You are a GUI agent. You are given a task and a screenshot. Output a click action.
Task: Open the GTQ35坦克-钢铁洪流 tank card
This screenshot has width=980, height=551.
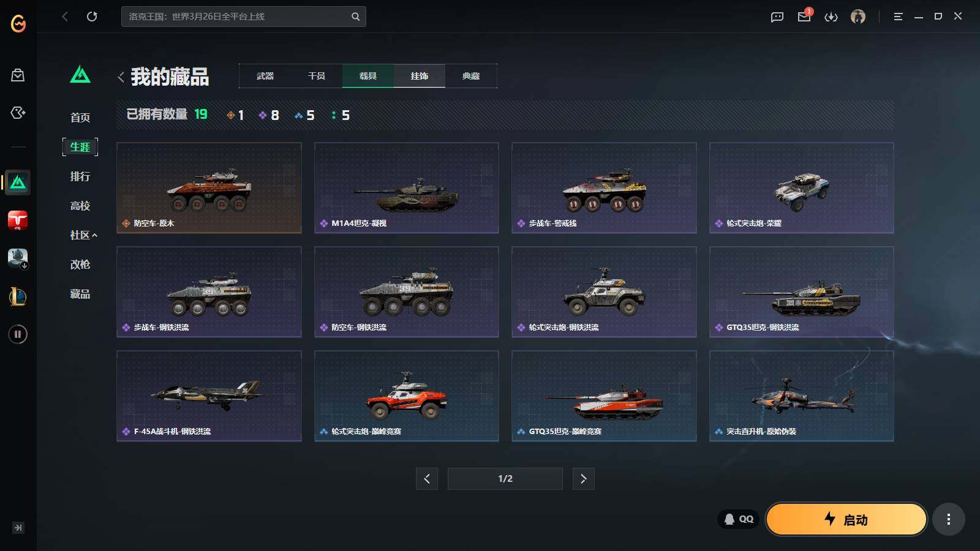tap(802, 292)
